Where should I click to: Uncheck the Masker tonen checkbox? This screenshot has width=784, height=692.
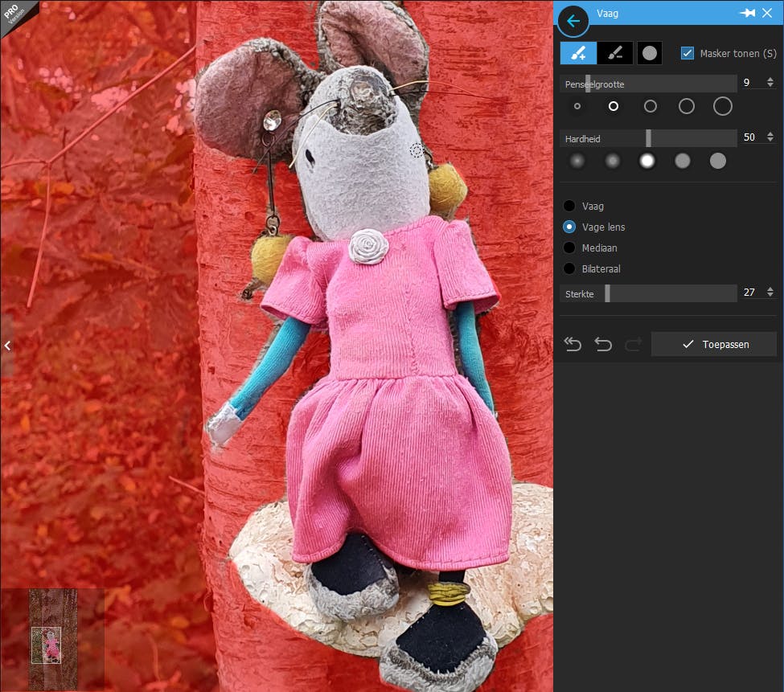tap(688, 53)
